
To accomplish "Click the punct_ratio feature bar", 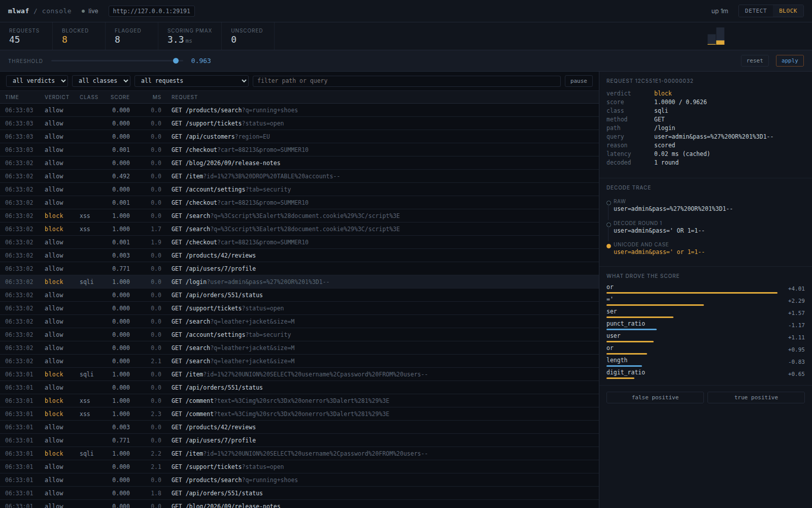I will pos(631,330).
